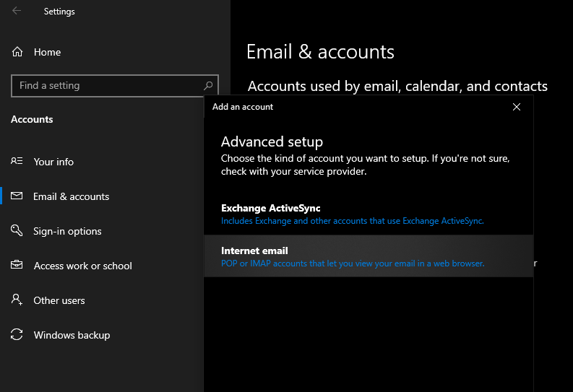
Task: Click the Home house icon
Action: pos(17,52)
